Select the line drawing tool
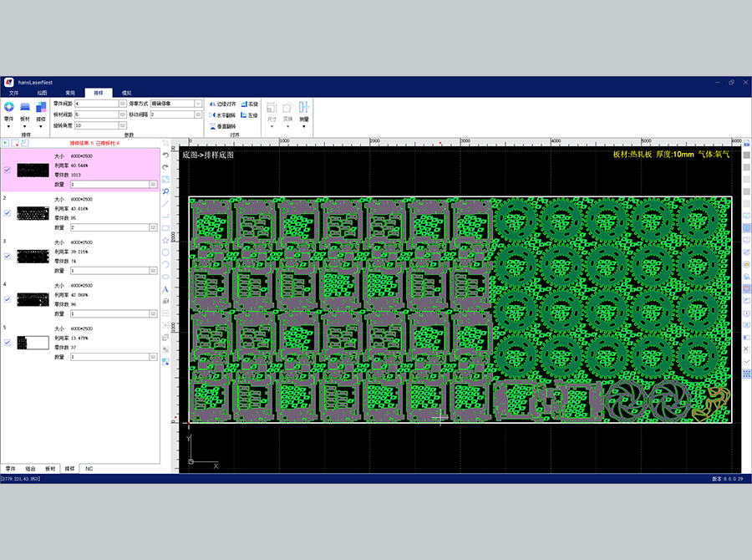 point(165,203)
